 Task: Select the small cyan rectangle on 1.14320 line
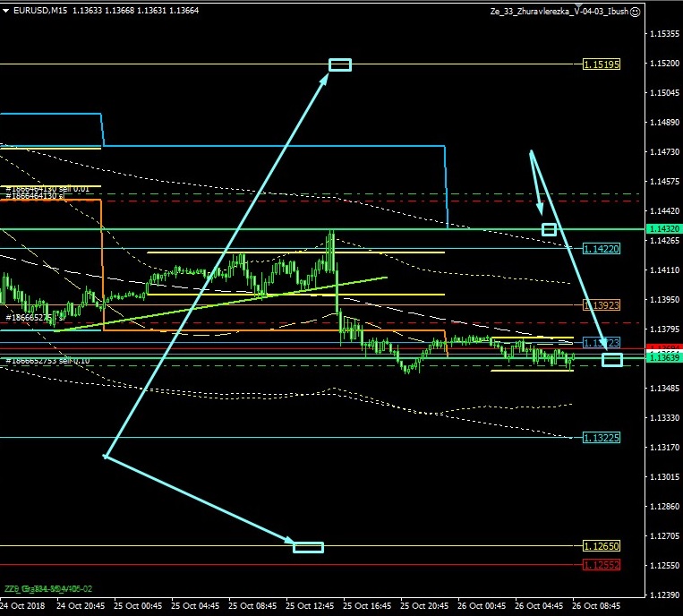click(x=549, y=230)
